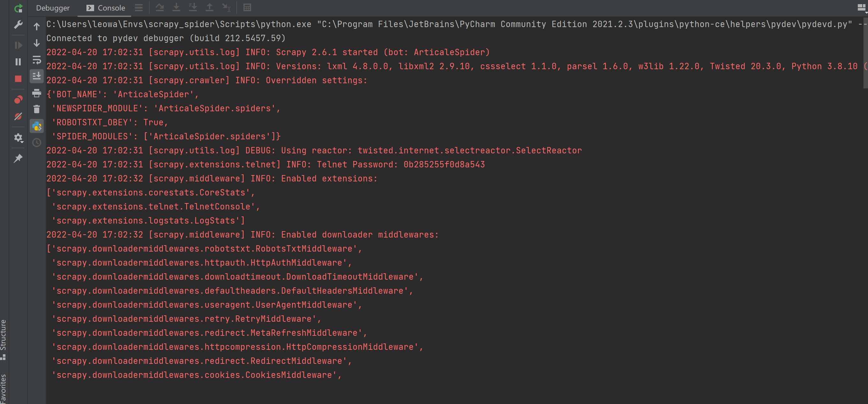The width and height of the screenshot is (868, 404).
Task: Print the console output
Action: [x=36, y=93]
